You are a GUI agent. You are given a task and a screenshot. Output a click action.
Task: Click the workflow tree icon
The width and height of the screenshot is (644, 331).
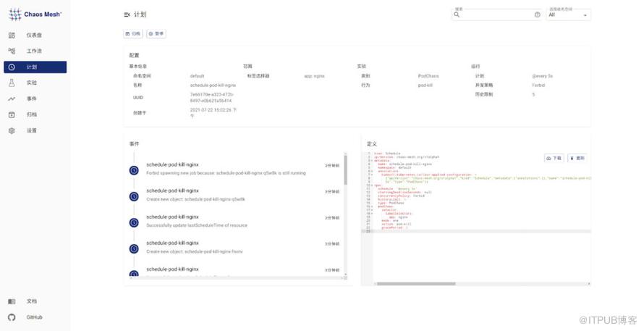click(x=12, y=51)
